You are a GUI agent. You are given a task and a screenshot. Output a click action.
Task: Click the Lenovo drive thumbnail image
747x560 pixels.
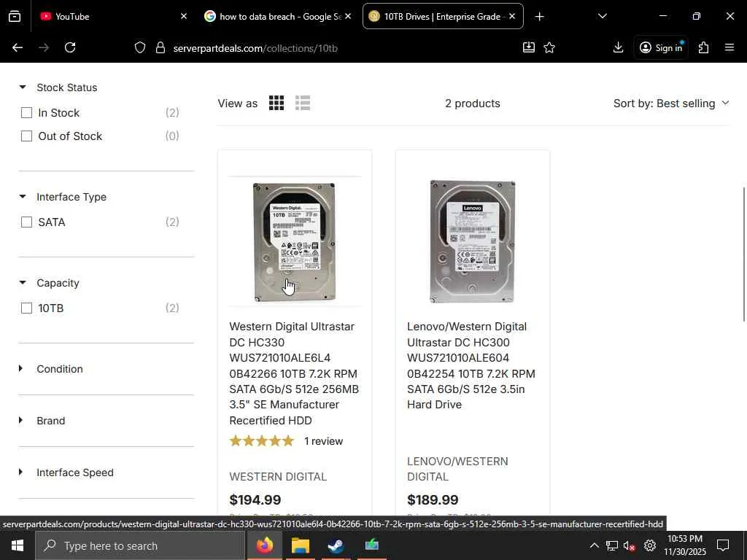tap(472, 241)
